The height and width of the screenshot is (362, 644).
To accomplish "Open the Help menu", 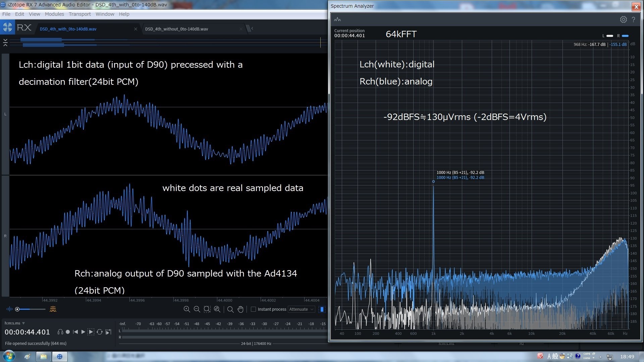I will pyautogui.click(x=124, y=14).
